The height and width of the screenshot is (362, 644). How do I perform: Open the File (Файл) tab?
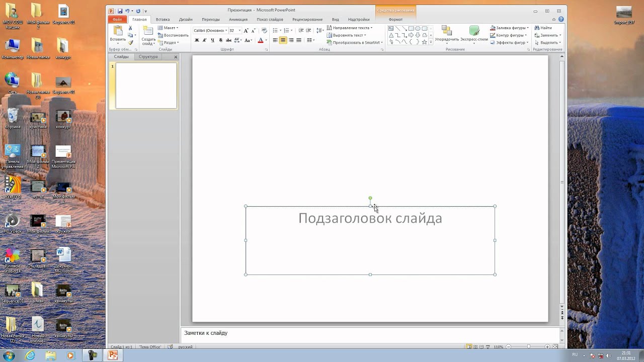click(x=117, y=20)
